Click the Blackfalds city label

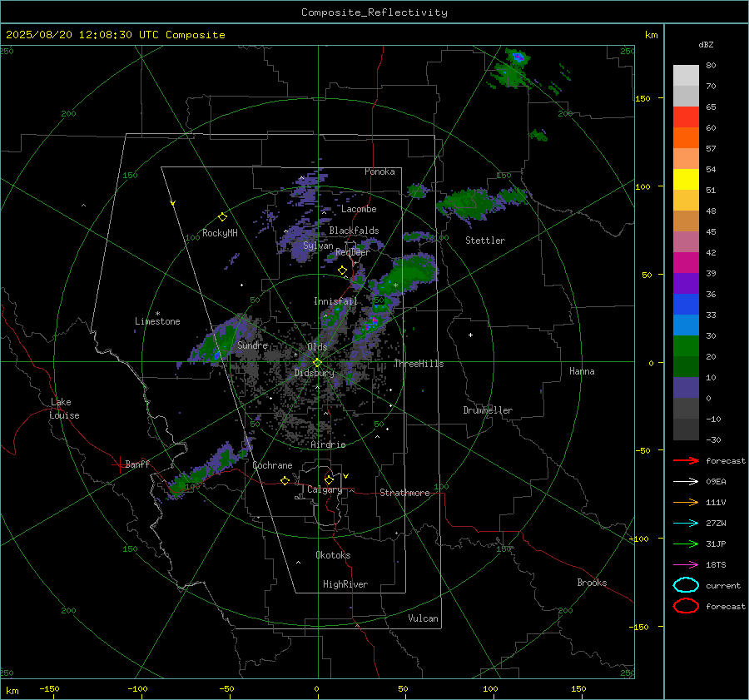click(354, 231)
